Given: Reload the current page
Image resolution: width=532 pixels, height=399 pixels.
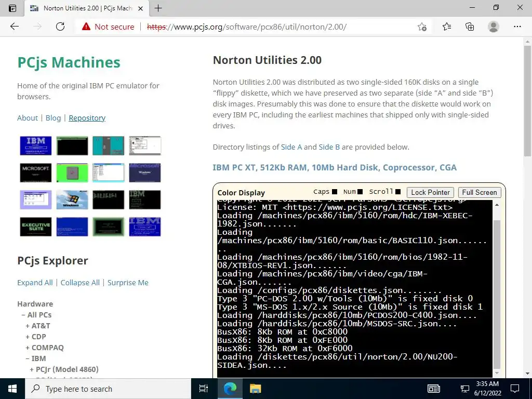Looking at the screenshot, I should (x=60, y=26).
